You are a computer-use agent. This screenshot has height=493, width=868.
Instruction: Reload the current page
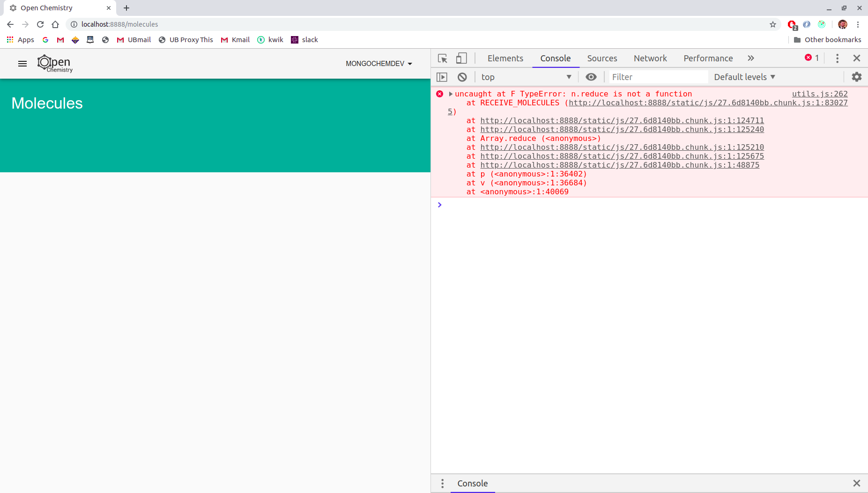tap(40, 24)
